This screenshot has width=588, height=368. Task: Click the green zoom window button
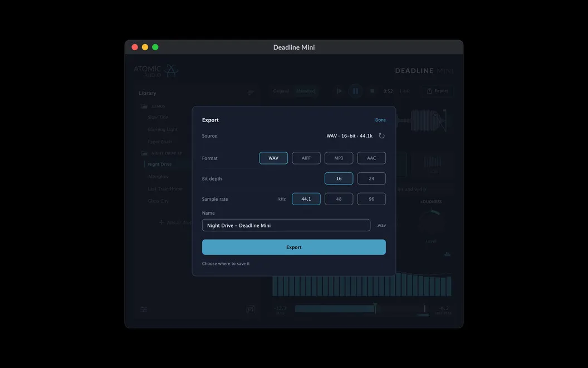click(x=155, y=47)
